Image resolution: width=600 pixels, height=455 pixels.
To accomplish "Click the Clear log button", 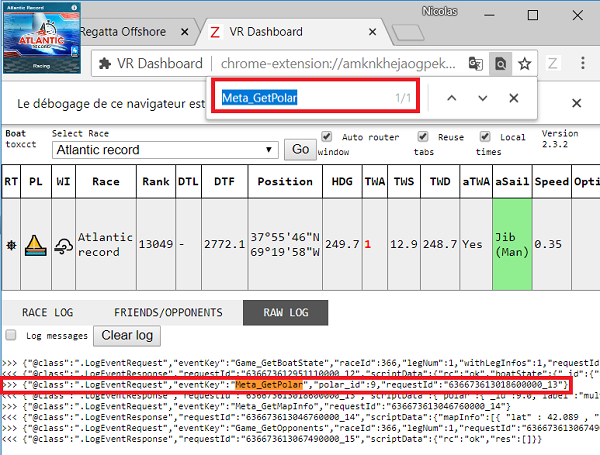I will pyautogui.click(x=127, y=336).
